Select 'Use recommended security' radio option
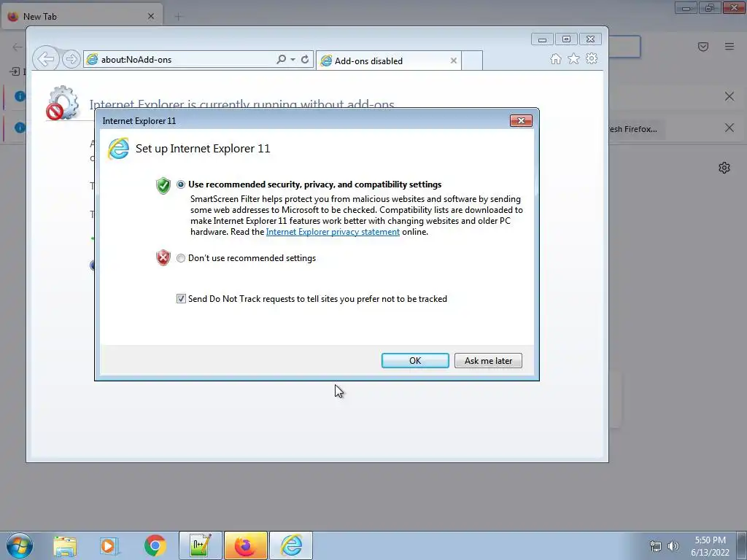This screenshot has width=747, height=560. (x=181, y=184)
